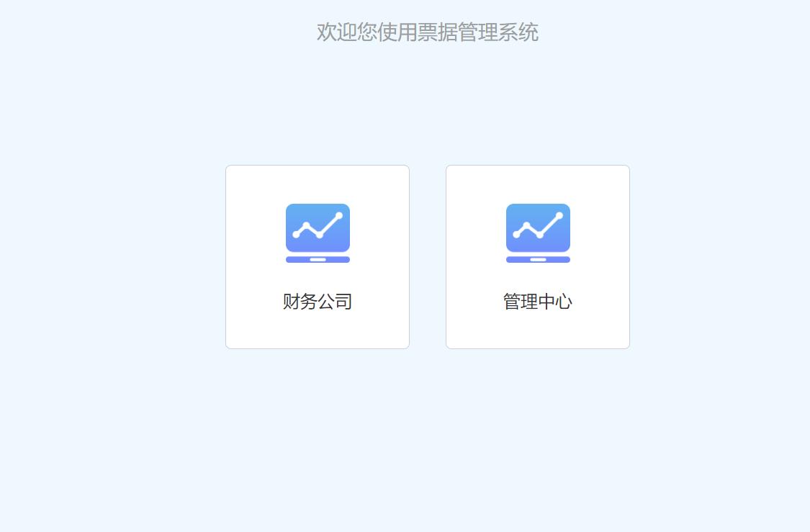Click the line graph inside 财务公司 icon
This screenshot has height=532, width=810.
coord(318,225)
